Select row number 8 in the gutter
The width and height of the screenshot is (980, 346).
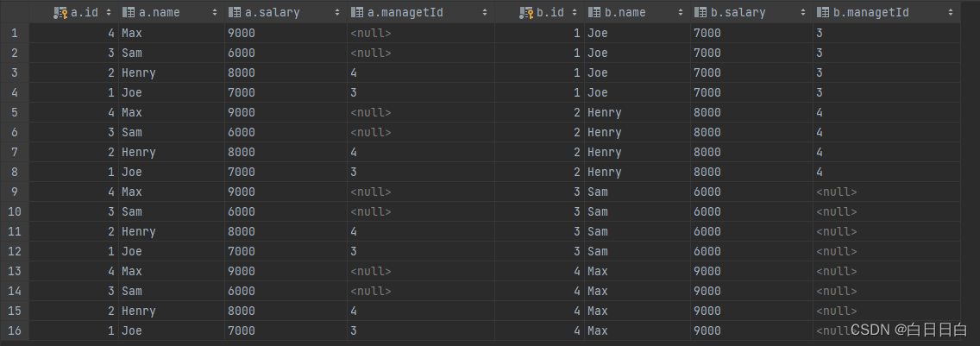[x=14, y=172]
